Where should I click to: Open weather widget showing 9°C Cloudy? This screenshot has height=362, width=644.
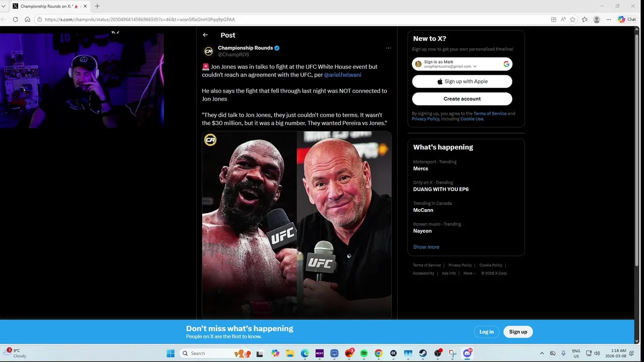click(x=15, y=353)
